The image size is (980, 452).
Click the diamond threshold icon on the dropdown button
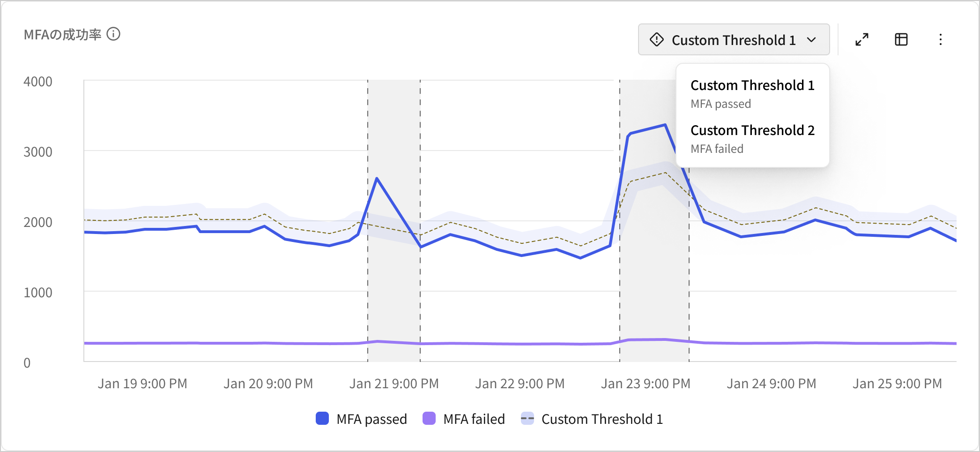[657, 39]
